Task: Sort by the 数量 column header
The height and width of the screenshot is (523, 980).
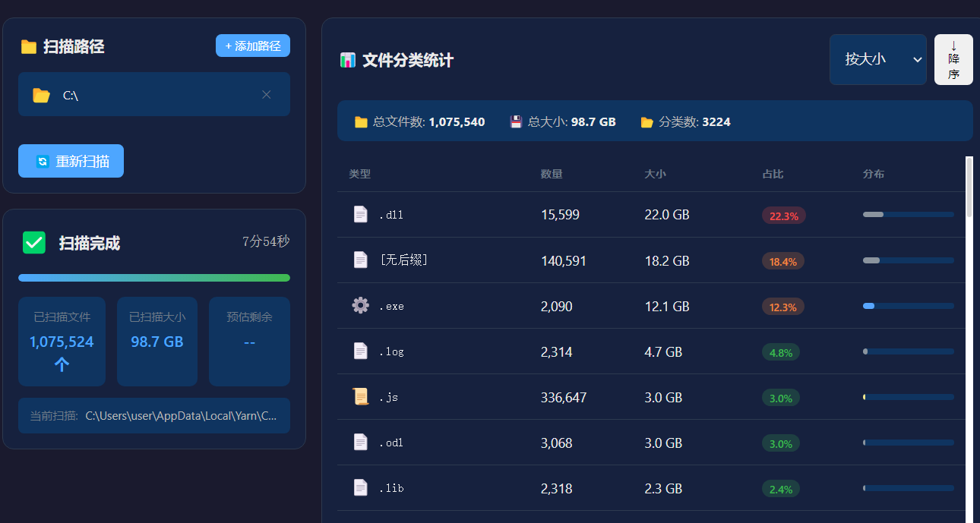Action: (552, 174)
